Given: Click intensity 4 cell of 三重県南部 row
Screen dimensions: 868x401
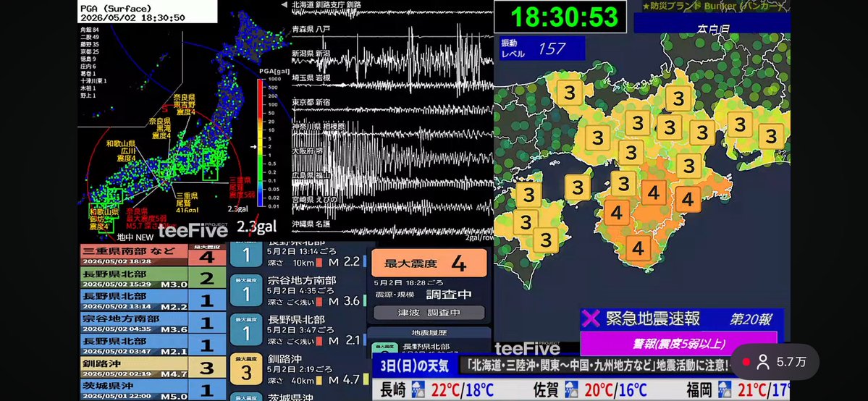Looking at the screenshot, I should point(207,255).
